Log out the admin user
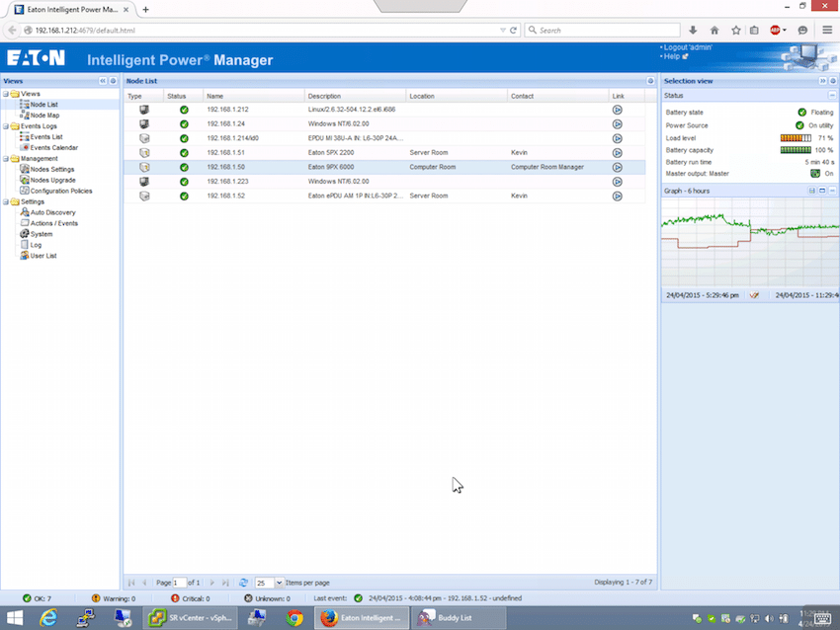 [x=688, y=47]
